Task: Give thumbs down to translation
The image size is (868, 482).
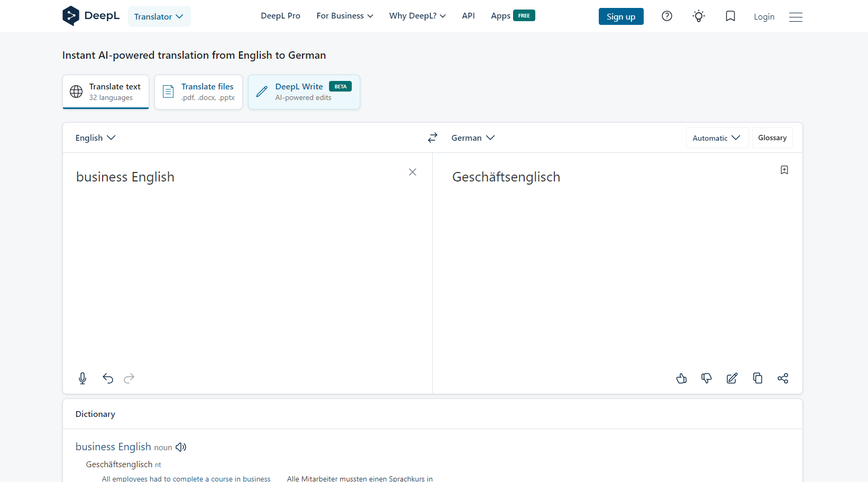Action: point(707,378)
